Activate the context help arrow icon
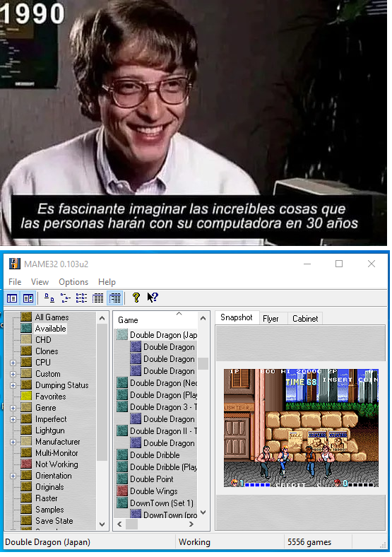Image resolution: width=392 pixels, height=557 pixels. (x=153, y=298)
